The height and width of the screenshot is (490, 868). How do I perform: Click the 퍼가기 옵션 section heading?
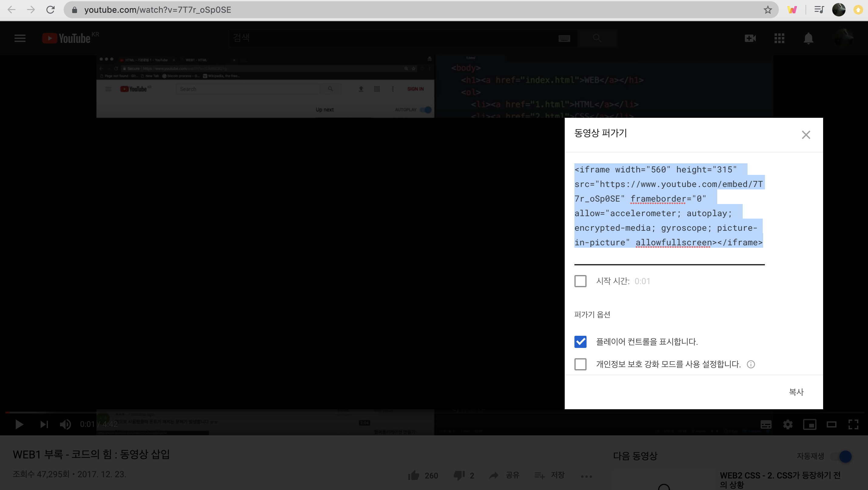(592, 315)
